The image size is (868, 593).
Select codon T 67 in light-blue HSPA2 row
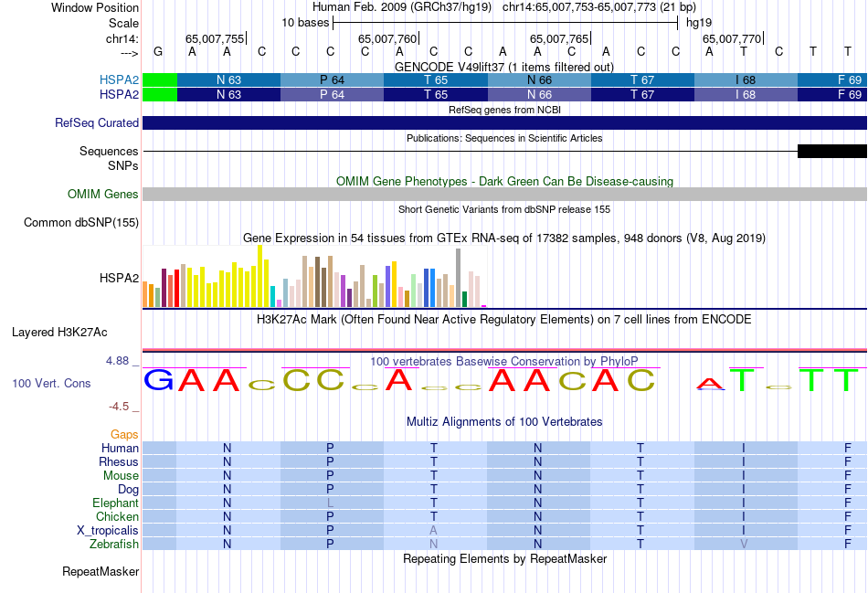click(642, 79)
